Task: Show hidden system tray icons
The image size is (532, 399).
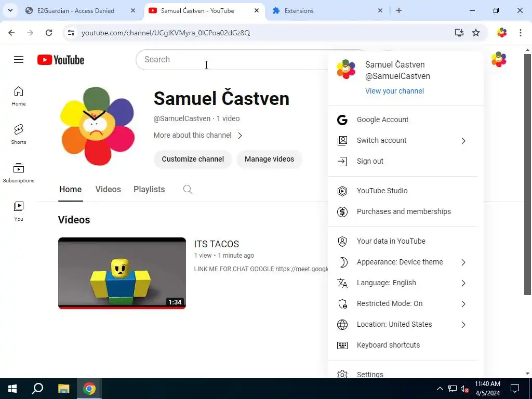Action: point(440,389)
